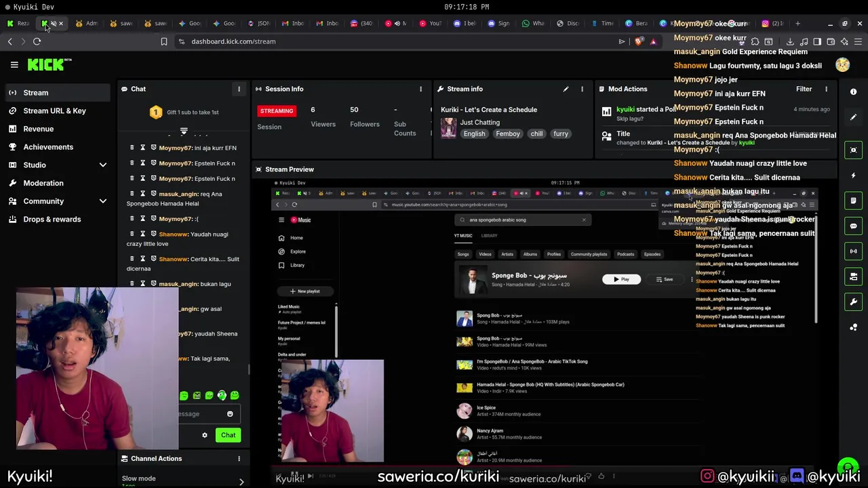Image resolution: width=868 pixels, height=488 pixels.
Task: Bookmark this page icon
Action: point(163,41)
